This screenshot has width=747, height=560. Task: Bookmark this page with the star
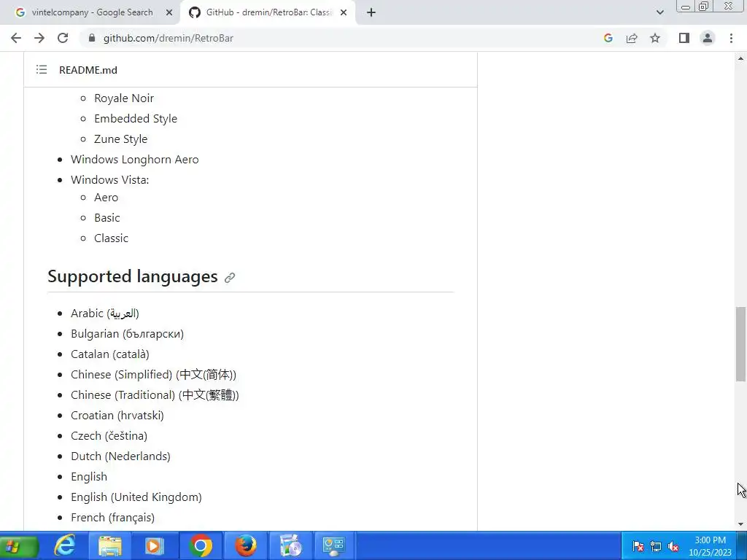click(x=655, y=38)
